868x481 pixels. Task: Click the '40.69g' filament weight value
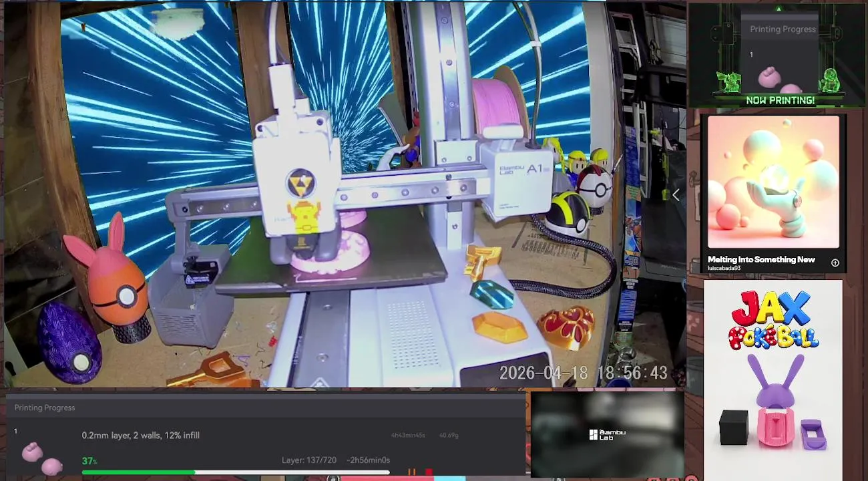(x=449, y=436)
